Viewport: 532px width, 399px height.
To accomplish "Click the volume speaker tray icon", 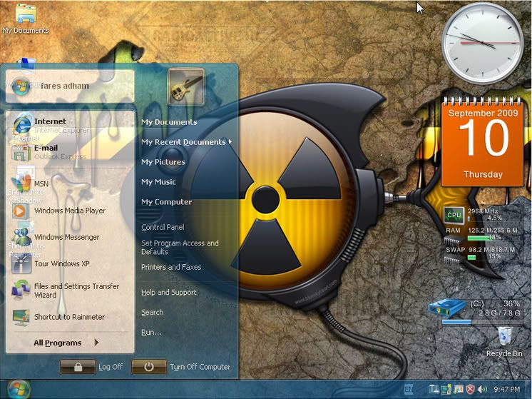I will [x=482, y=390].
